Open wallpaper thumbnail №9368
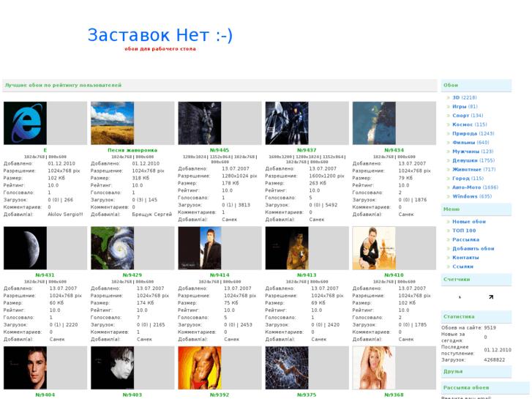Screen dimensions: 532x399 374,368
